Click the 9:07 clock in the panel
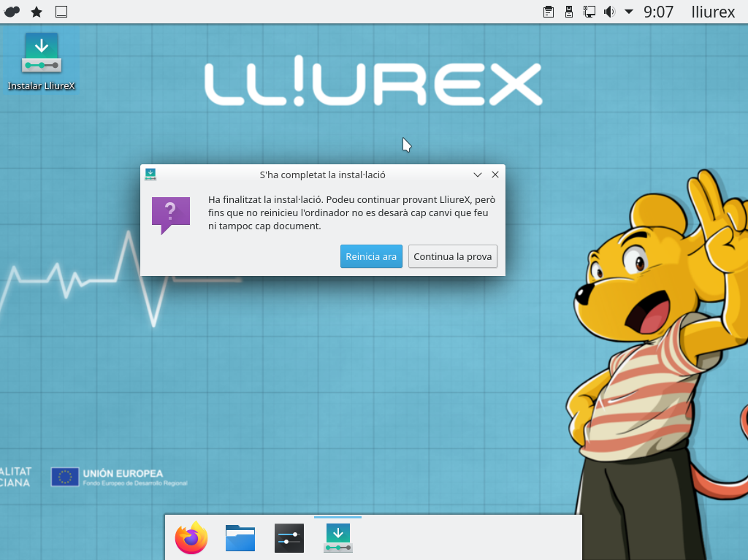The width and height of the screenshot is (748, 560). point(658,12)
